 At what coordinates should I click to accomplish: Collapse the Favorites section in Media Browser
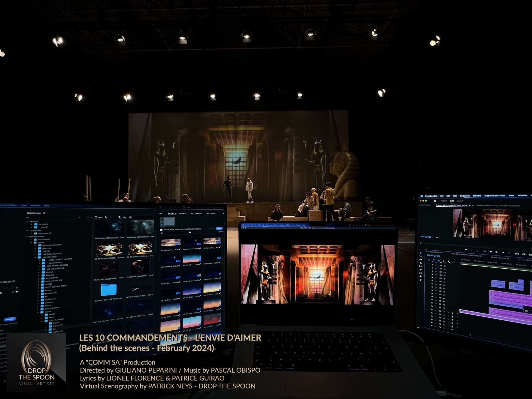pos(27,221)
